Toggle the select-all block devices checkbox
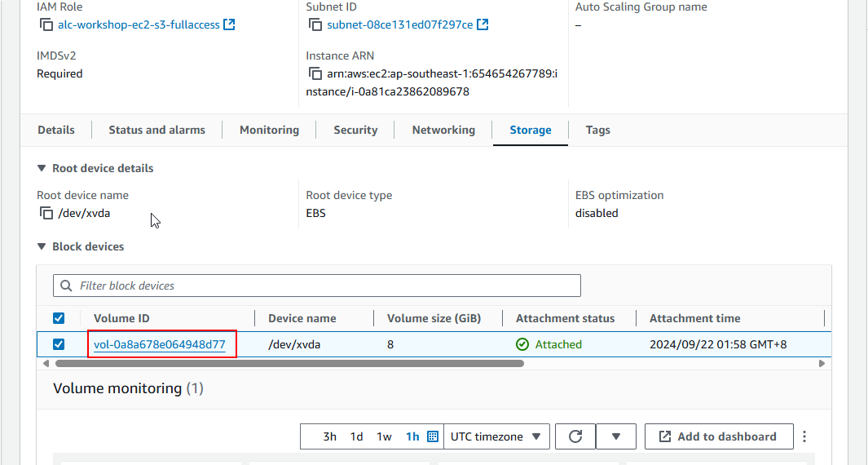 pyautogui.click(x=59, y=318)
